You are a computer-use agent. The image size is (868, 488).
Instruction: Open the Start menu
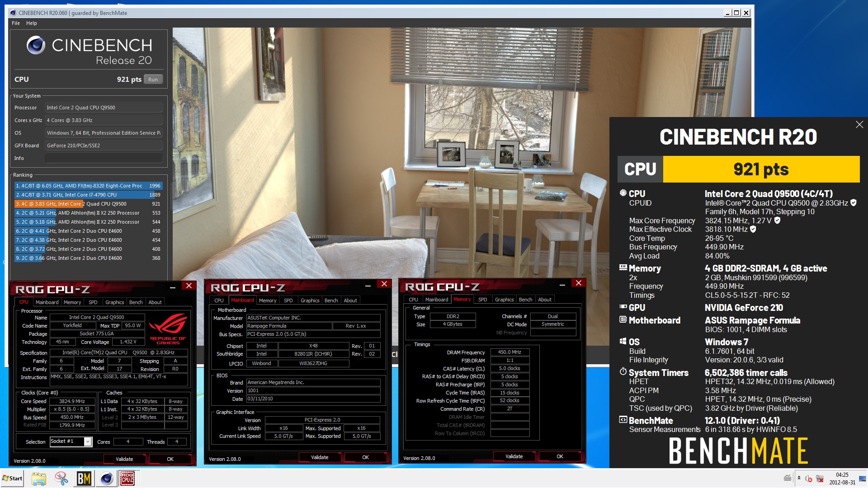tap(13, 478)
